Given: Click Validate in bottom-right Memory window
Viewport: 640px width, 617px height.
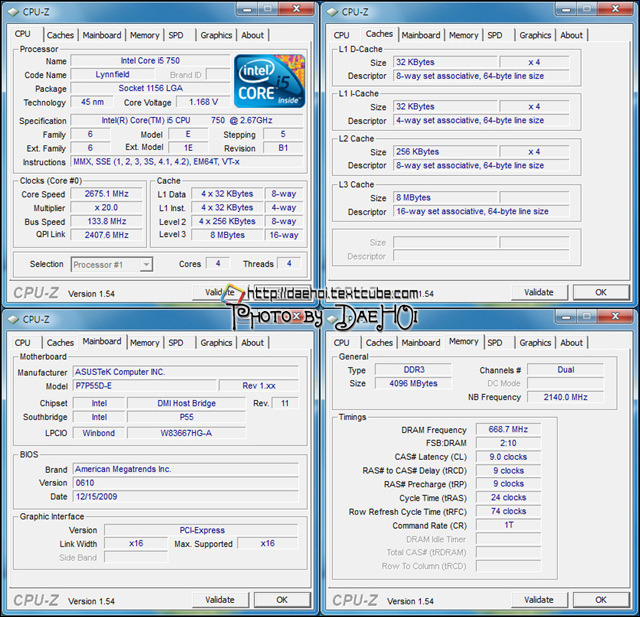Looking at the screenshot, I should [x=539, y=600].
